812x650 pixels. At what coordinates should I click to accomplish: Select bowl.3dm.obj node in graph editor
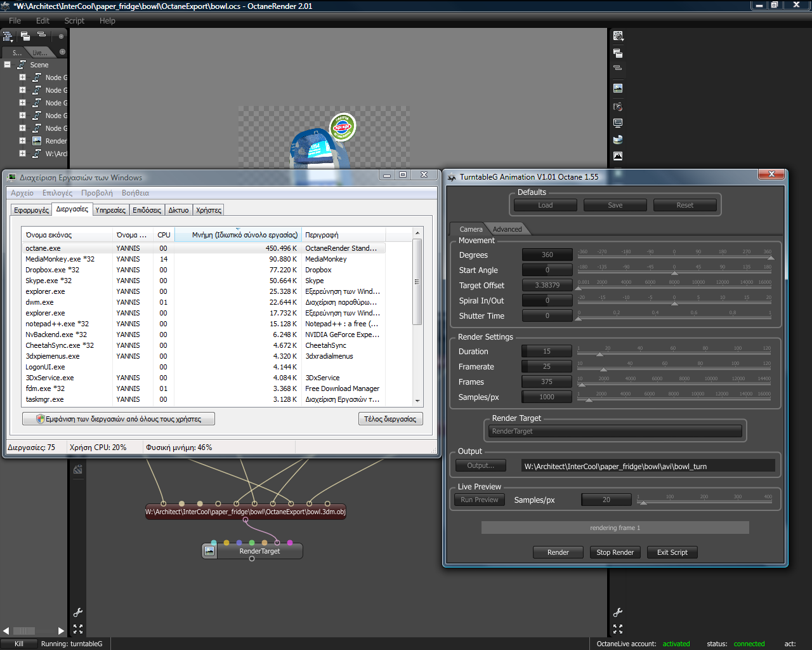point(246,512)
